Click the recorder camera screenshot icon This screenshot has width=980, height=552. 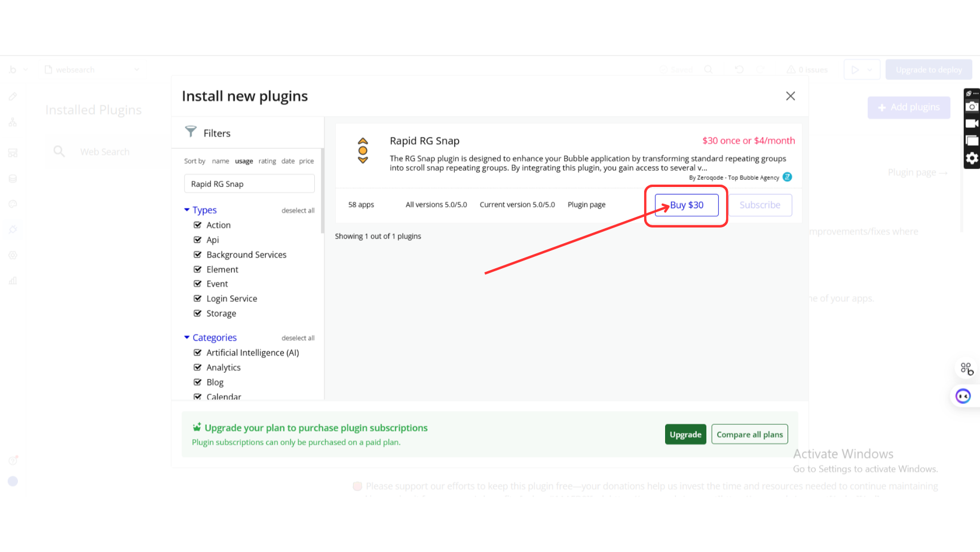coord(972,106)
